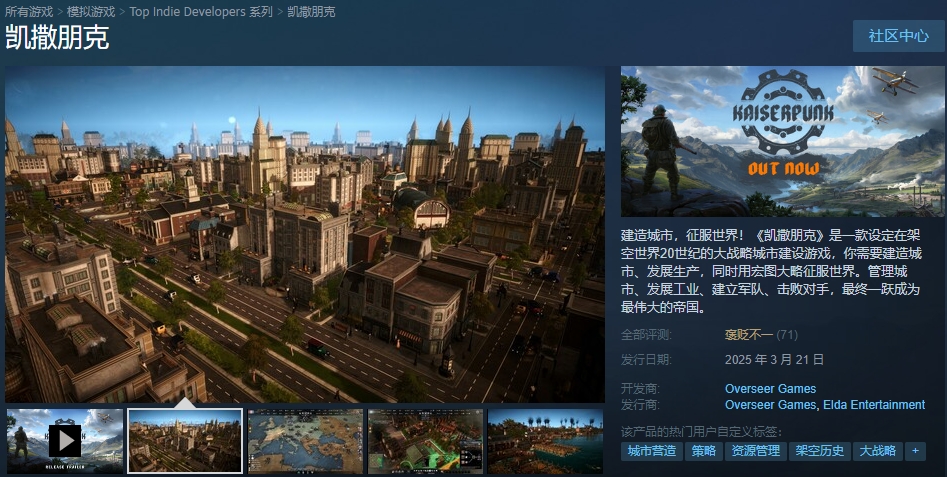Click the 全部评测 label
Image resolution: width=947 pixels, height=477 pixels.
pyautogui.click(x=646, y=334)
